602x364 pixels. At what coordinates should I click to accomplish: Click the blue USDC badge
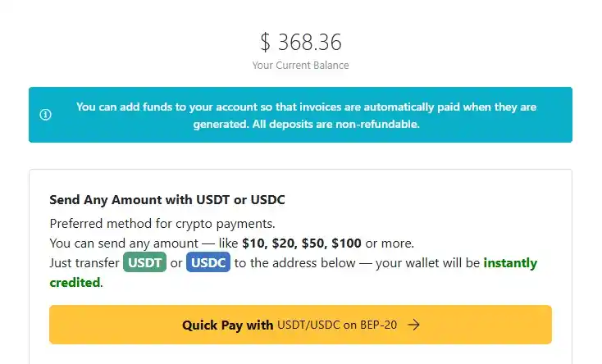click(208, 262)
